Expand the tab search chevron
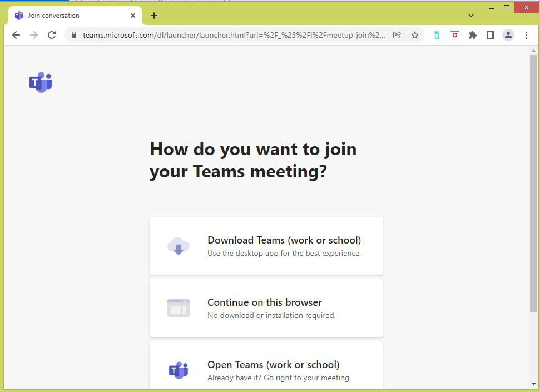Viewport: 540px width, 392px height. (471, 16)
